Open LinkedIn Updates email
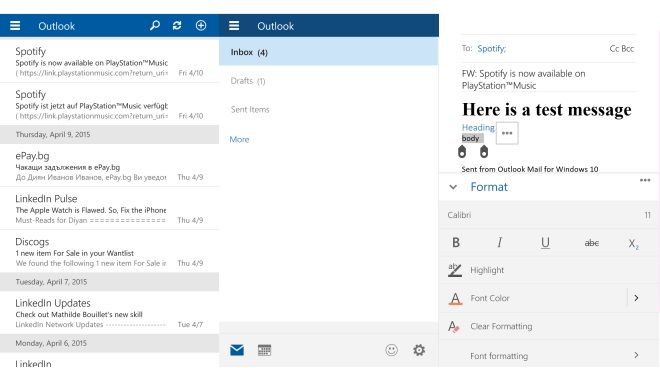This screenshot has height=368, width=660. pos(109,313)
